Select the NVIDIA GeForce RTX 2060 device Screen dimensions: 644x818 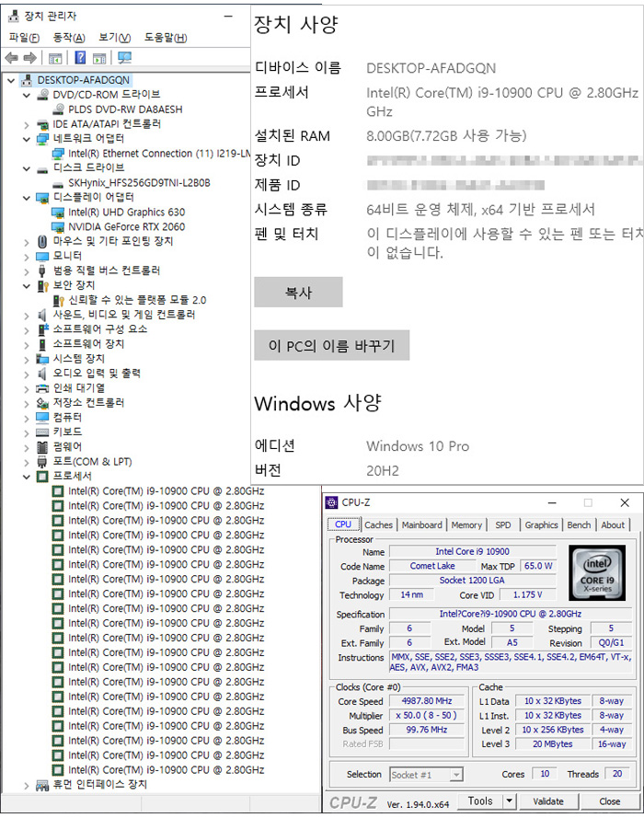point(127,227)
